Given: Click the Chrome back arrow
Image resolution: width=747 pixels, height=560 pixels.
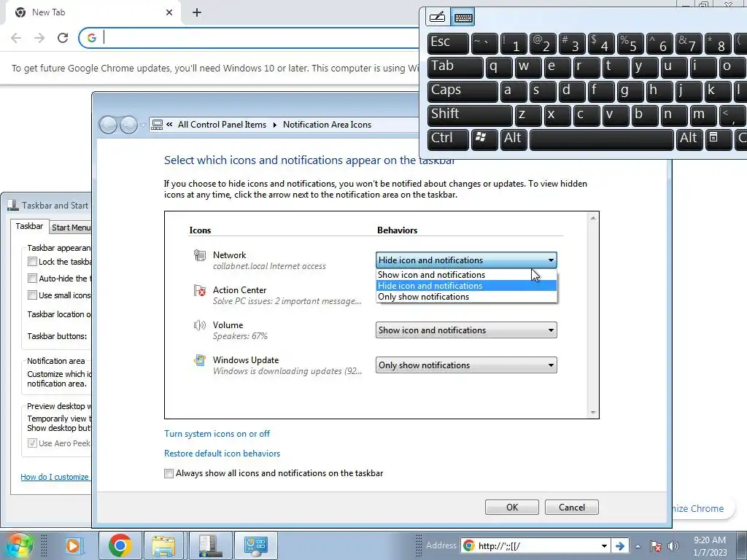Looking at the screenshot, I should (x=16, y=38).
